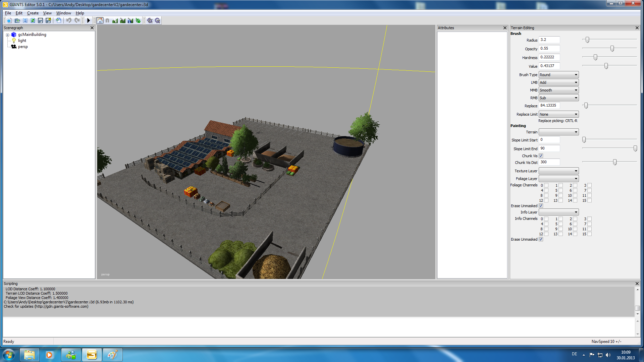The width and height of the screenshot is (644, 362).
Task: Click the Opacity slider handle
Action: click(612, 49)
